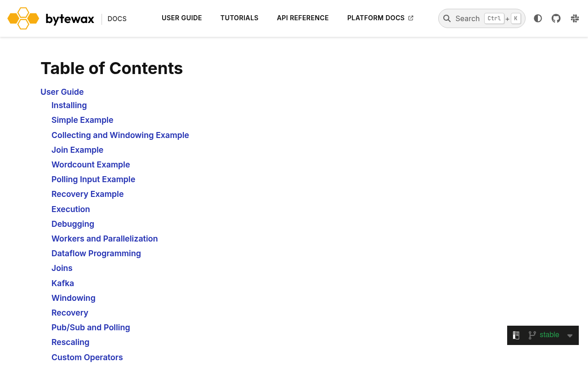Open the GitHub repository icon
588x368 pixels.
(556, 18)
